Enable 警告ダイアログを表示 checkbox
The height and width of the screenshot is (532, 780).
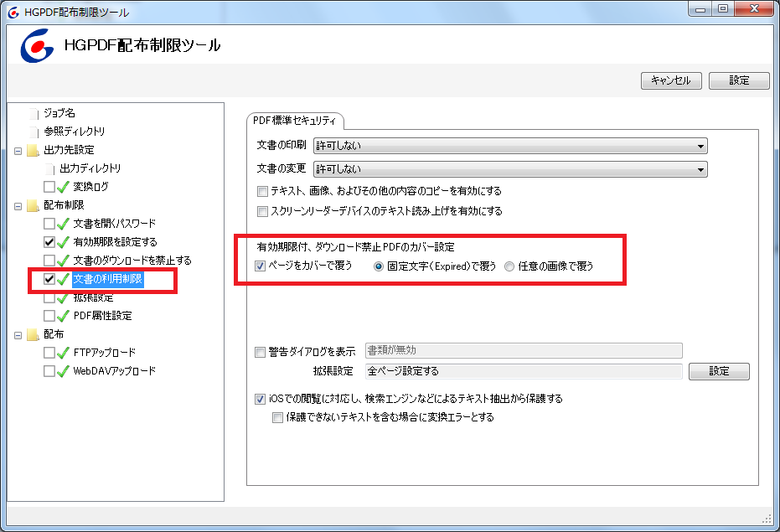pos(261,353)
